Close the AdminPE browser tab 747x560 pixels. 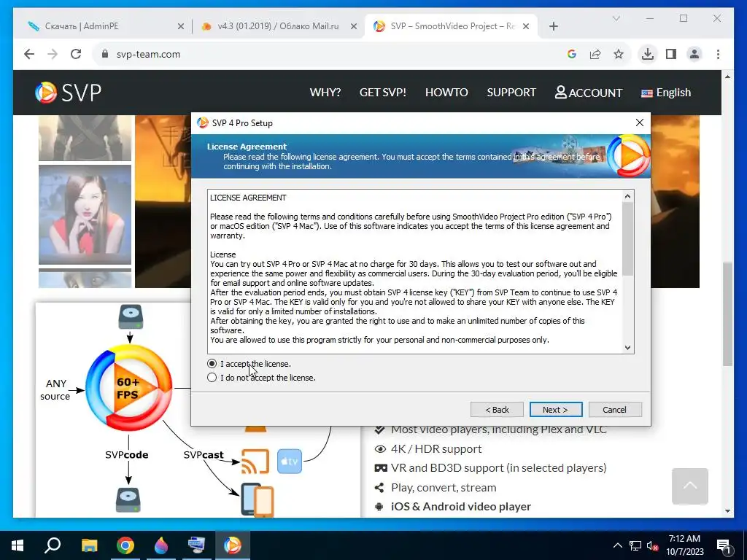(181, 26)
